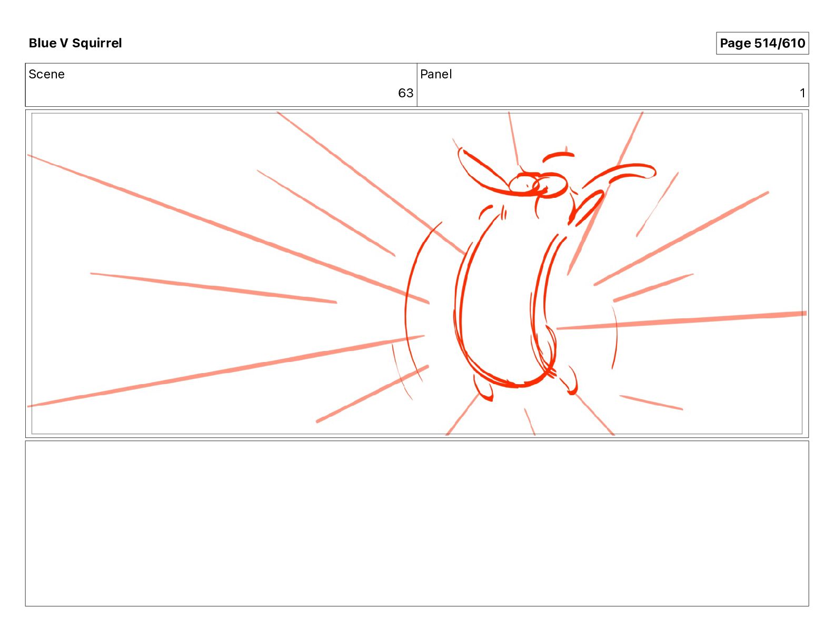Click the empty notes box below the sketch
Image resolution: width=834 pixels, height=644 pixels.
(417, 524)
